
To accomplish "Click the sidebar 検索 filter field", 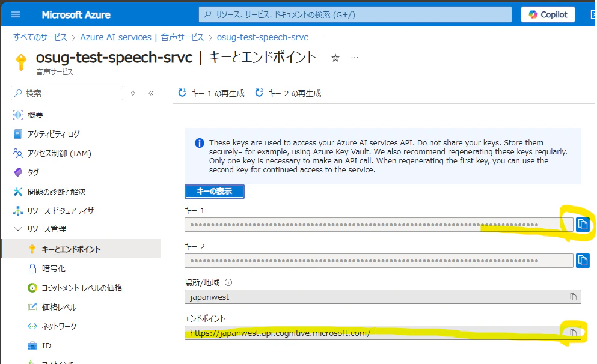I will 67,93.
